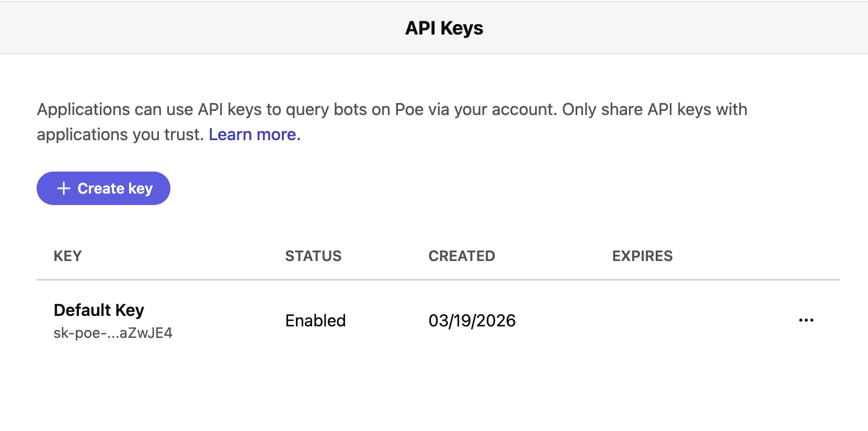868x431 pixels.
Task: Open the three-dot menu for Default Key
Action: click(806, 320)
